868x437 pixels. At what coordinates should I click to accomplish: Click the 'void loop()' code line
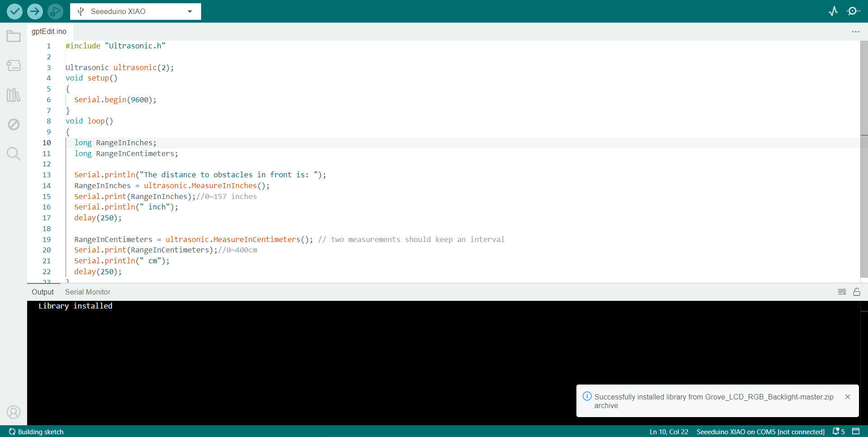[89, 121]
